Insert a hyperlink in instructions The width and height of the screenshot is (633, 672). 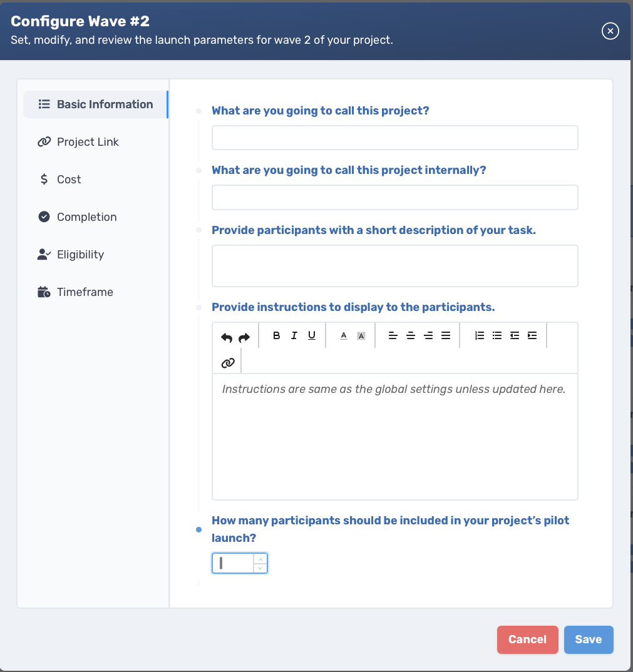(228, 363)
